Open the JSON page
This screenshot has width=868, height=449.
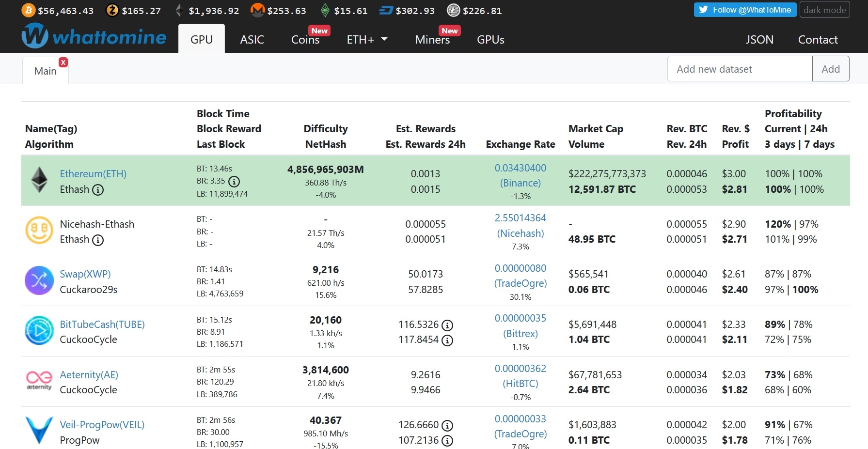click(759, 40)
